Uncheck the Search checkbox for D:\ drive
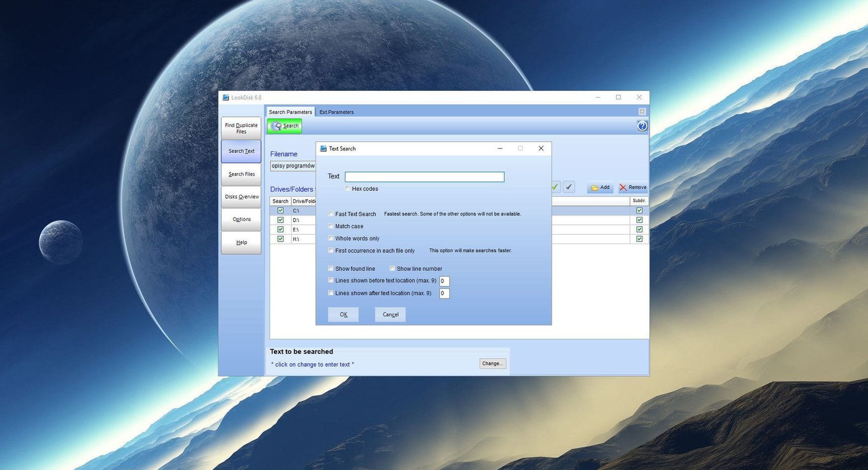 coord(281,220)
